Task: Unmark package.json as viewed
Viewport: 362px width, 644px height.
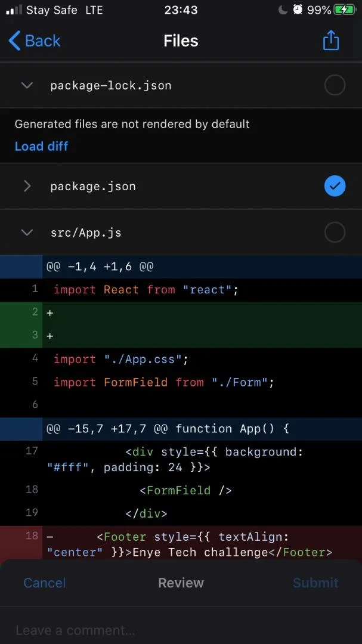Action: (x=335, y=186)
